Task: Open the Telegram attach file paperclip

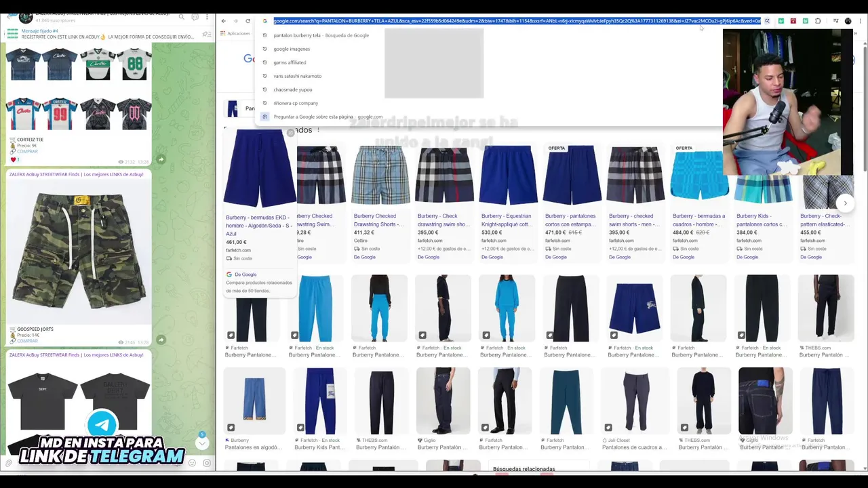Action: pos(8,464)
